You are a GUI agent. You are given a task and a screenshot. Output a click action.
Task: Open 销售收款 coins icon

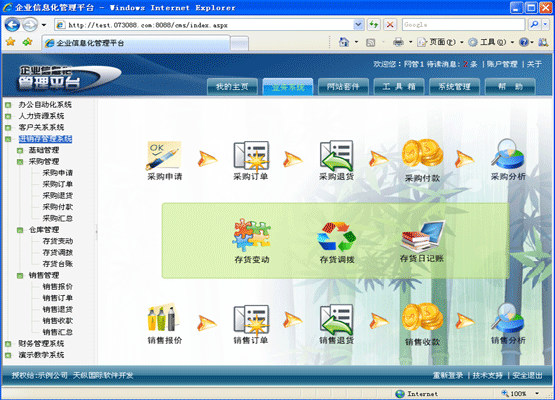coord(422,317)
